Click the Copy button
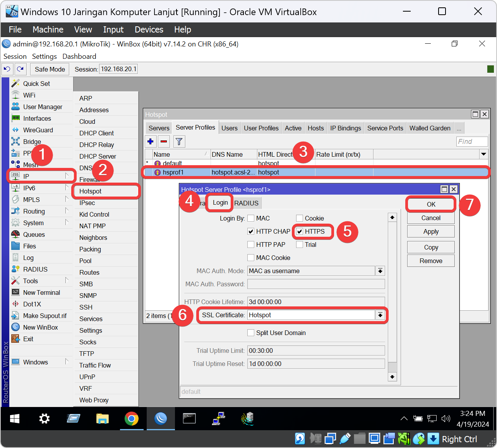The image size is (497, 448). pyautogui.click(x=431, y=247)
